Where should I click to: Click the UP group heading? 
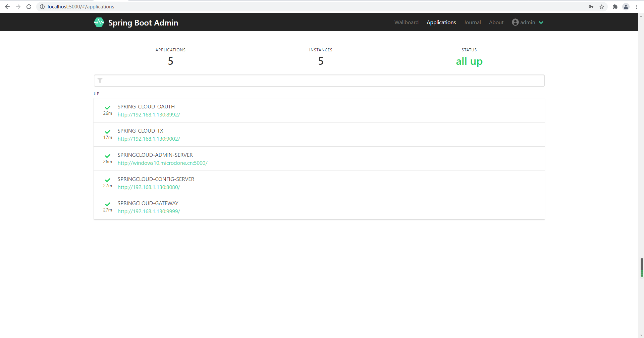[97, 94]
